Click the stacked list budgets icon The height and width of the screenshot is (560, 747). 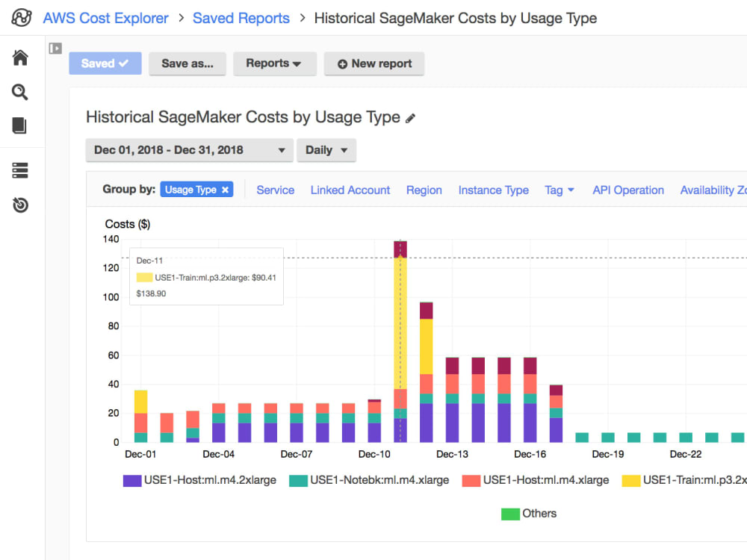pos(20,169)
